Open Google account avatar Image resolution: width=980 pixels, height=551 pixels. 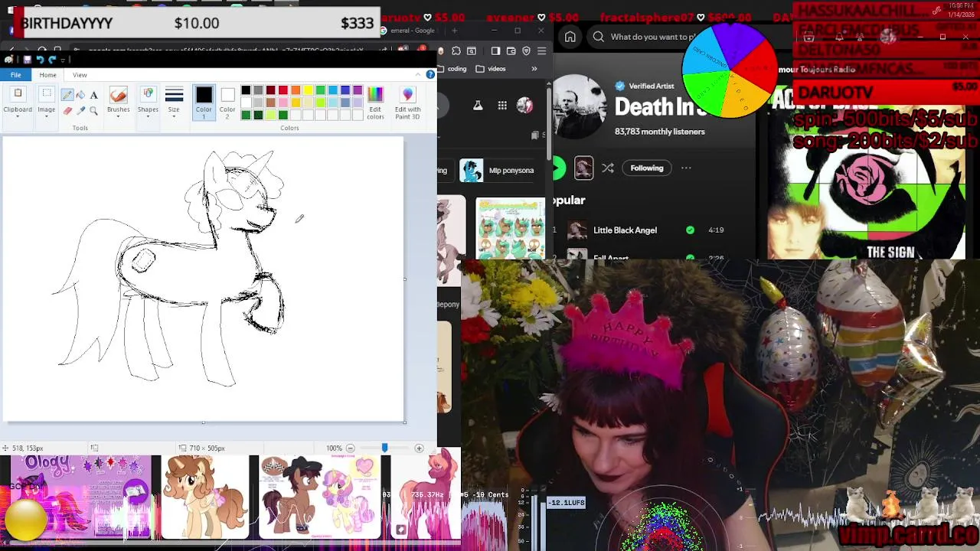524,106
